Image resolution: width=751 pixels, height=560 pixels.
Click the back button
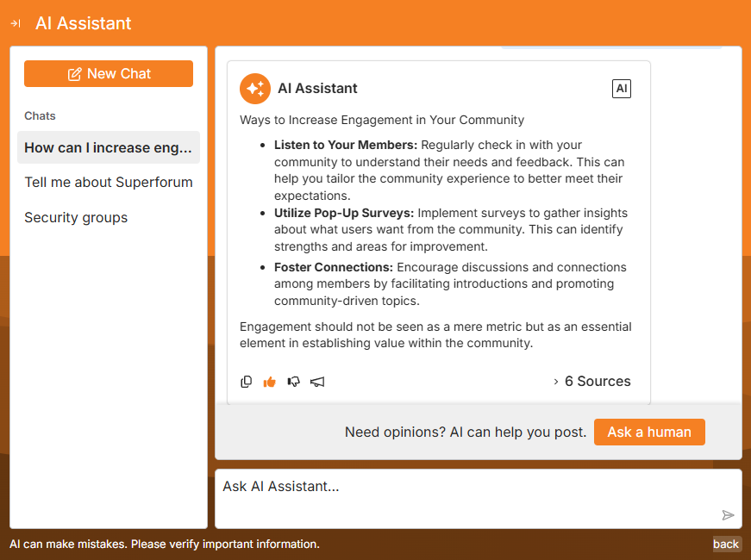tap(726, 544)
